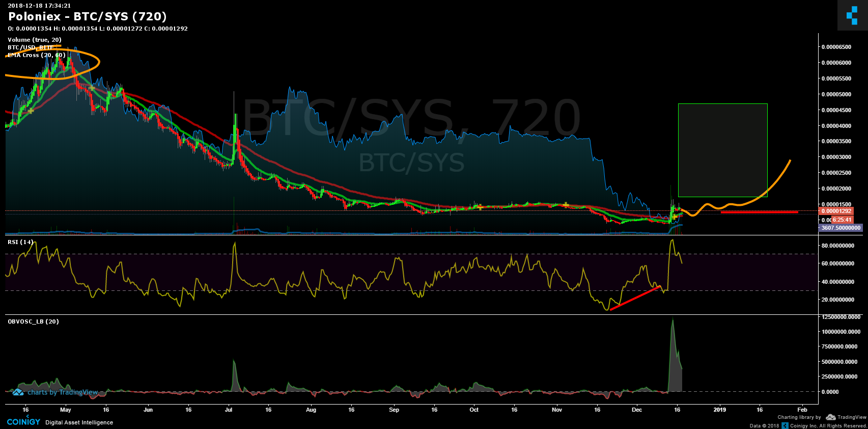This screenshot has width=868, height=429.
Task: Click the 'Charting library by' text
Action: [x=799, y=417]
